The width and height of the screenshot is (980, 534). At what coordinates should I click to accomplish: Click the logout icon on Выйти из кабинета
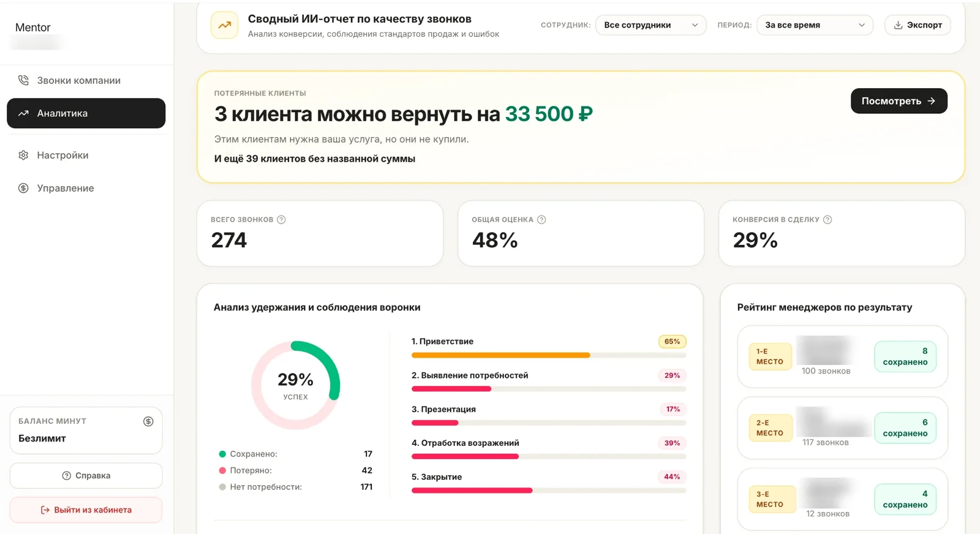(x=45, y=510)
